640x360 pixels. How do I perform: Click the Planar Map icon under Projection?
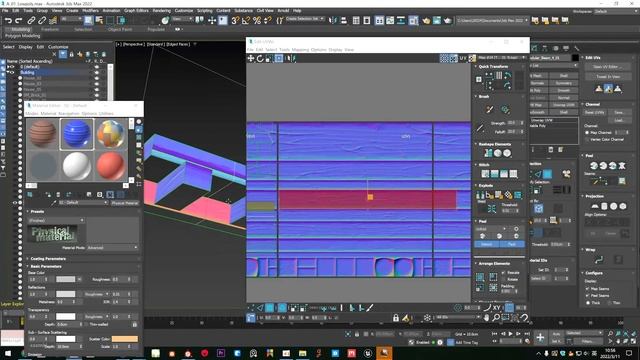595,207
